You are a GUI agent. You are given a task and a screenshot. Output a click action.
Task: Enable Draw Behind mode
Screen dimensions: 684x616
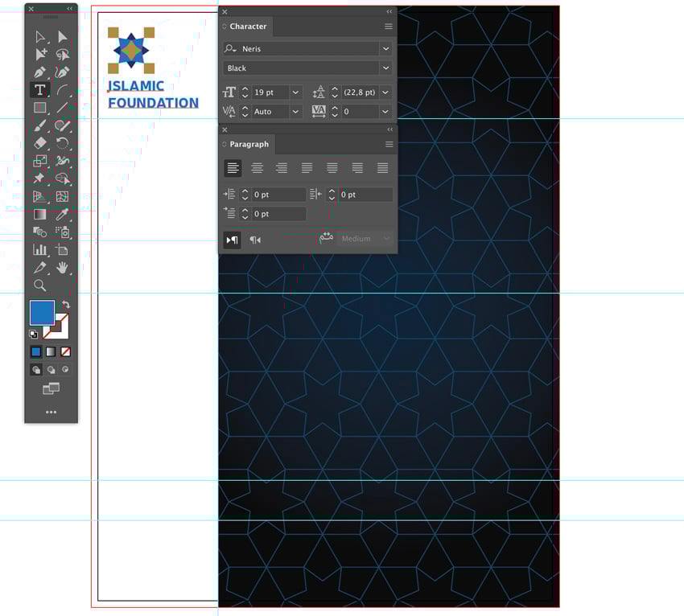[51, 370]
